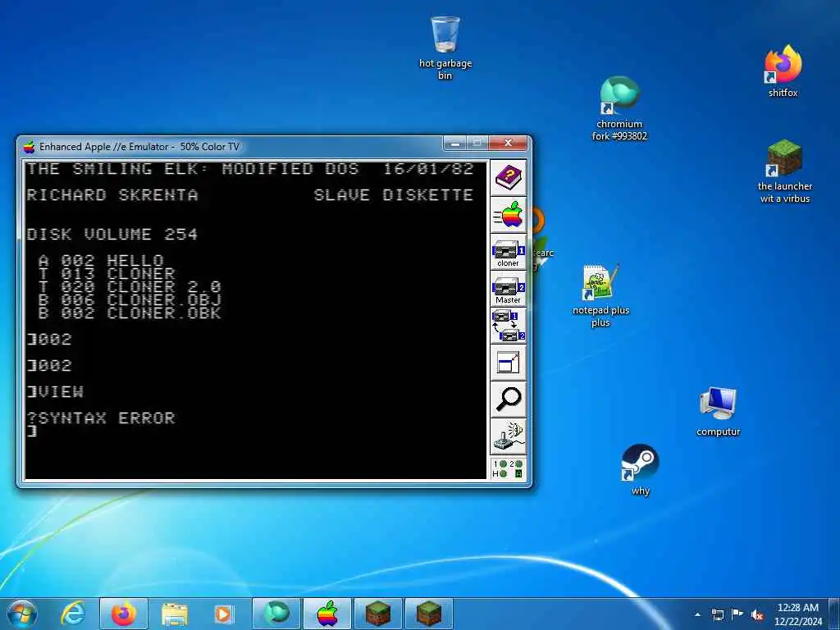Click the 'RICHARD SKRENTA' text

(x=112, y=195)
